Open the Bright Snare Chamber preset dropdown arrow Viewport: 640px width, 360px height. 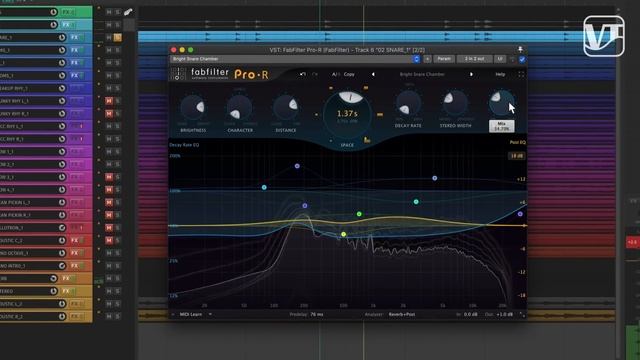coord(416,59)
